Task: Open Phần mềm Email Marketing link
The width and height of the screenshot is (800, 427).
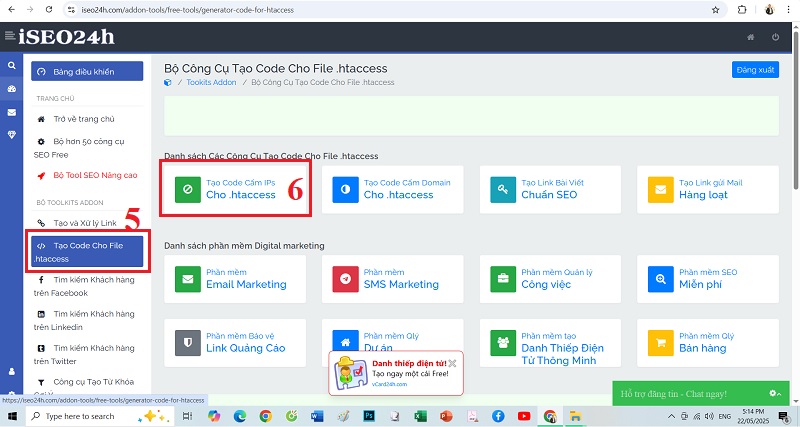Action: pyautogui.click(x=246, y=279)
